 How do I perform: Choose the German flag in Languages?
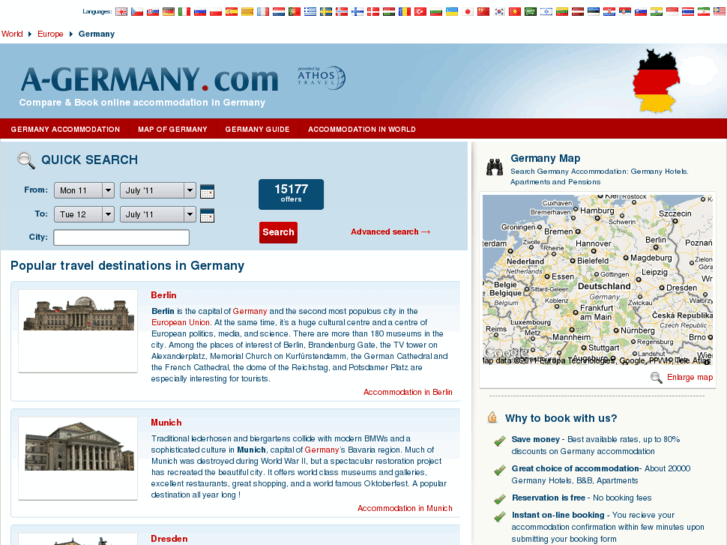tap(169, 12)
